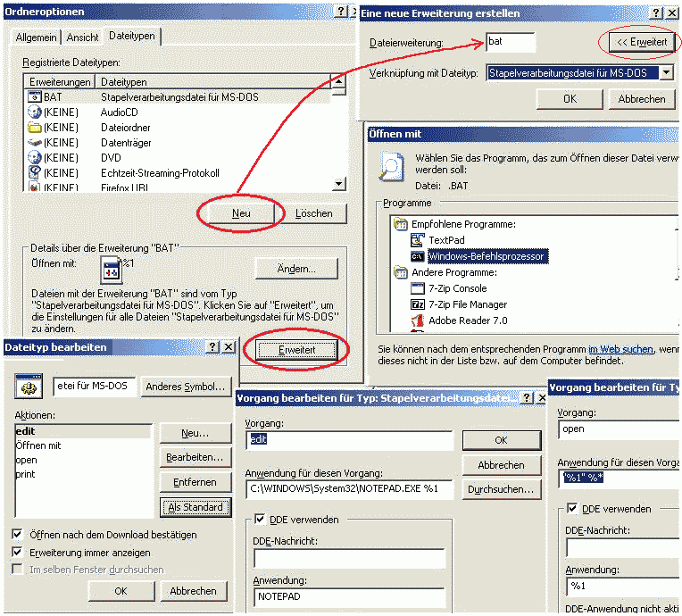682x616 pixels.
Task: Follow the 'im Web suchen' link
Action: point(620,349)
